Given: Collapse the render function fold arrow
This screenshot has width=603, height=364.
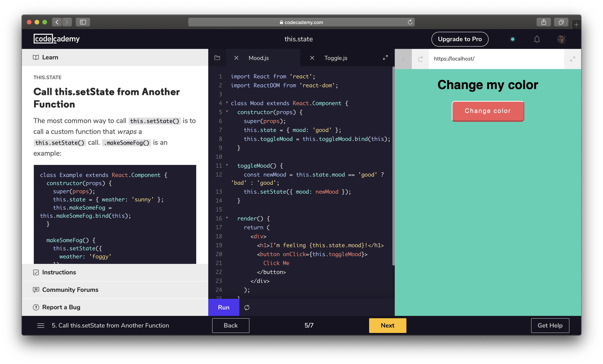Looking at the screenshot, I should pos(227,218).
